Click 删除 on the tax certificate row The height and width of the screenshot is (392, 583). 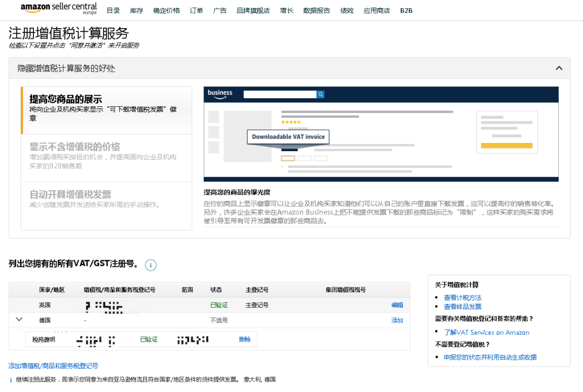(x=245, y=339)
